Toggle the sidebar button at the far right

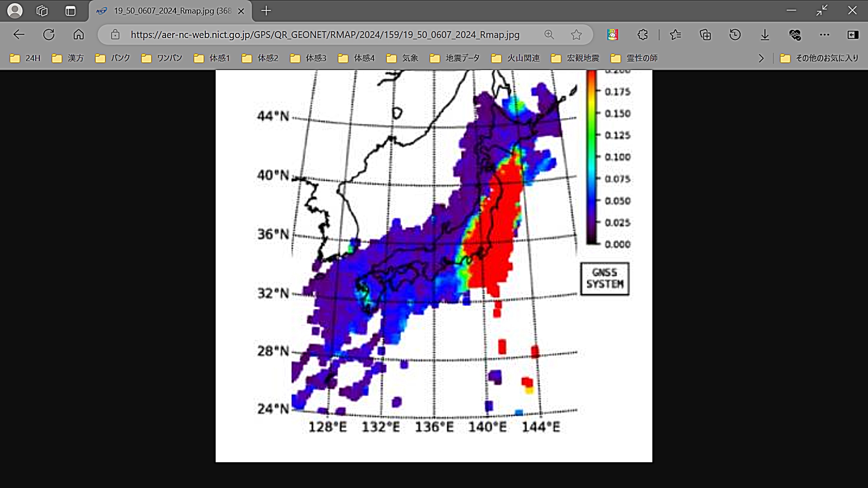[853, 35]
